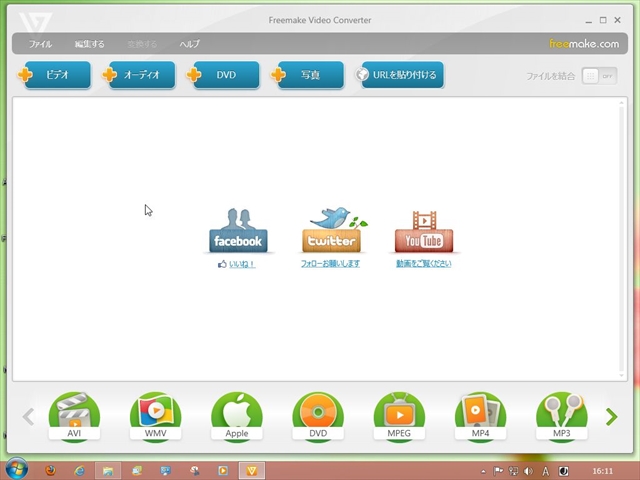This screenshot has height=480, width=640.
Task: Open the ヘルプ menu
Action: click(x=189, y=44)
